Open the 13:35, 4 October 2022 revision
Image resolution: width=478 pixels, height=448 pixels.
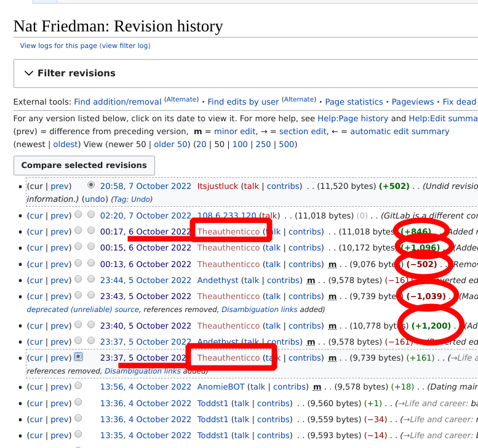146,436
